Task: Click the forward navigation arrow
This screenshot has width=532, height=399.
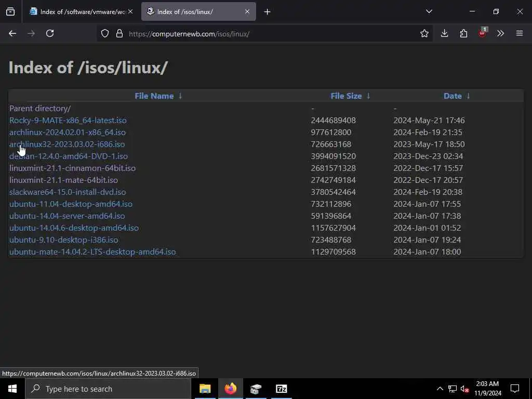Action: click(31, 33)
